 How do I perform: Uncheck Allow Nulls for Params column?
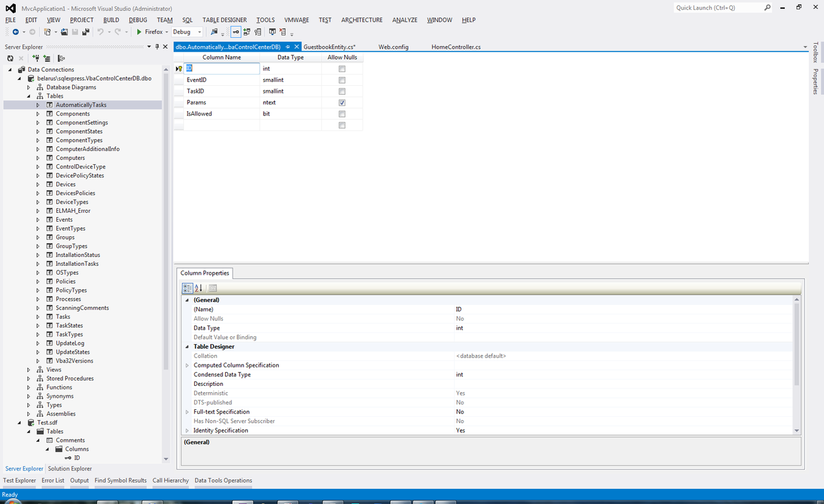tap(341, 102)
